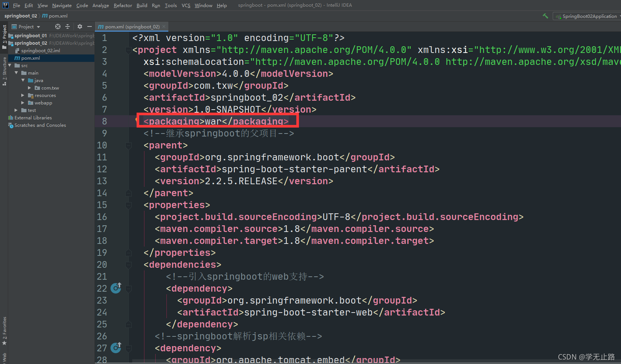Open the Help menu
This screenshot has width=621, height=364.
tap(222, 5)
